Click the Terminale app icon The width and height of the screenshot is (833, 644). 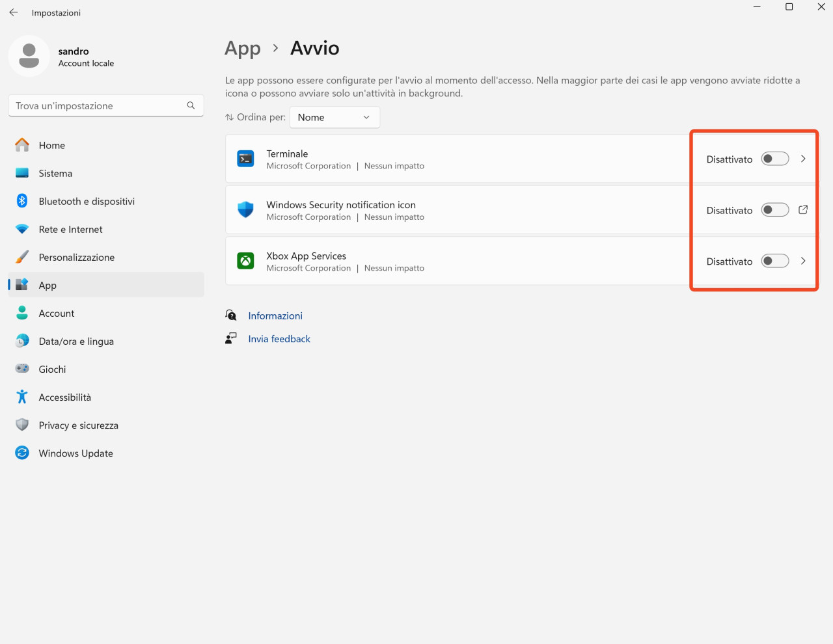point(245,159)
